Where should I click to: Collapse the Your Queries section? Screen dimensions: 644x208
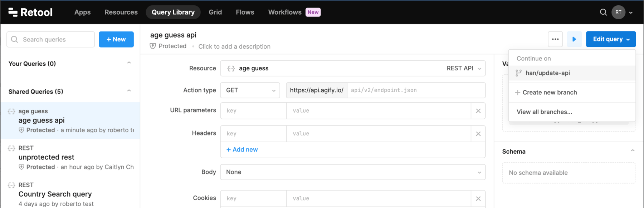(129, 63)
